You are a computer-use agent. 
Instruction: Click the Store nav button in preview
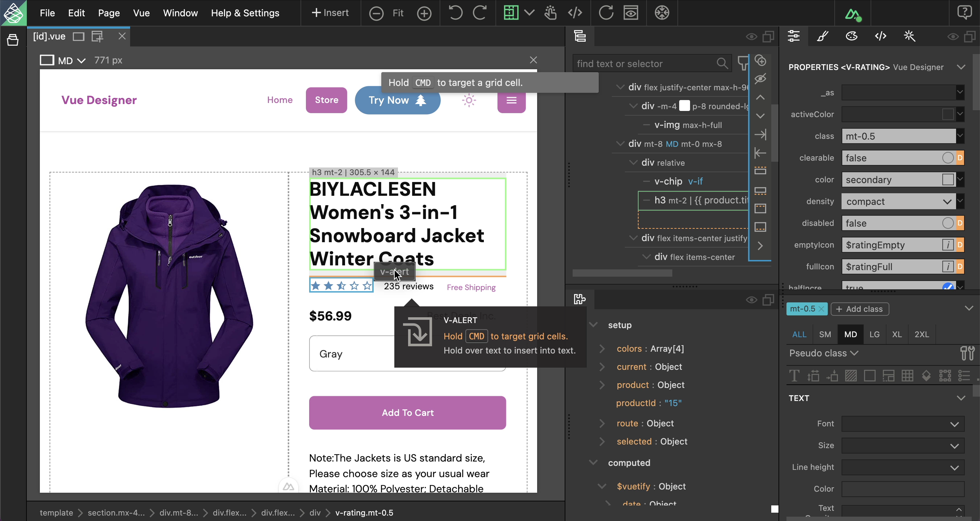click(x=327, y=100)
